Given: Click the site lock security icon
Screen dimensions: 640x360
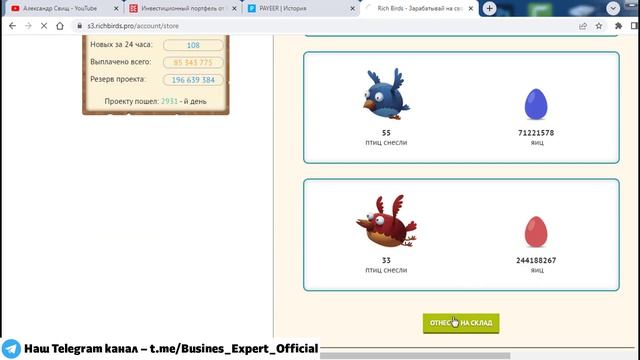Looking at the screenshot, I should click(80, 26).
